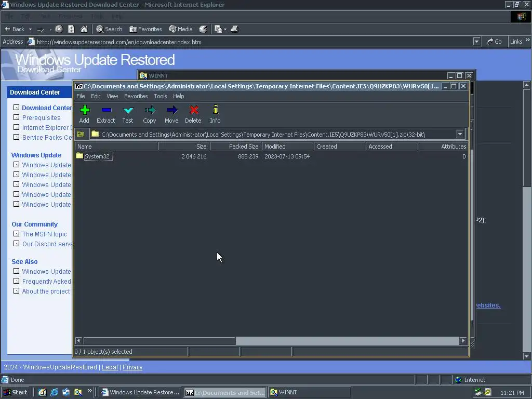This screenshot has width=532, height=399.
Task: Open the View menu in 7-Zip
Action: pyautogui.click(x=112, y=96)
